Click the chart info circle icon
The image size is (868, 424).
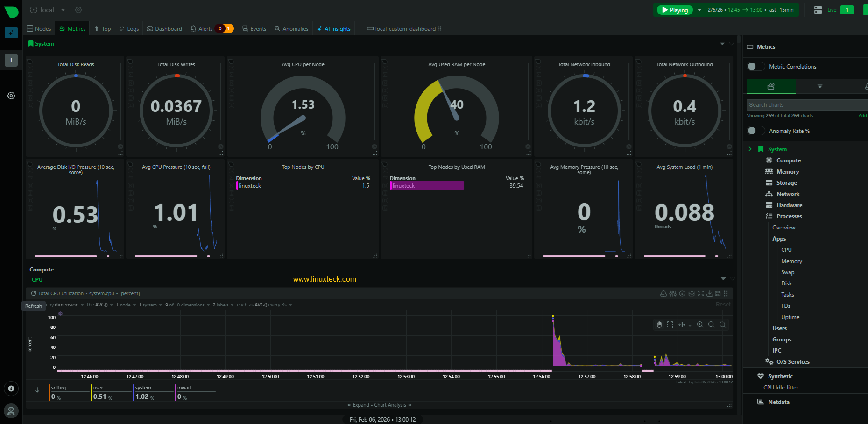(x=682, y=293)
